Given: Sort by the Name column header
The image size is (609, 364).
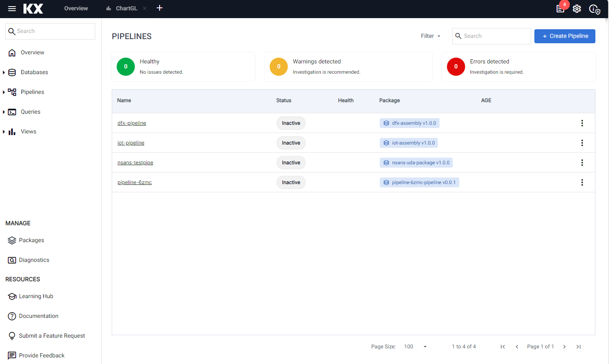Looking at the screenshot, I should (x=124, y=100).
